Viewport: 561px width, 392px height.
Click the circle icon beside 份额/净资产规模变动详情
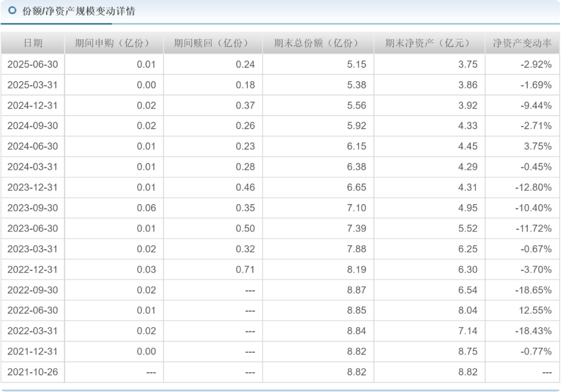click(x=13, y=11)
